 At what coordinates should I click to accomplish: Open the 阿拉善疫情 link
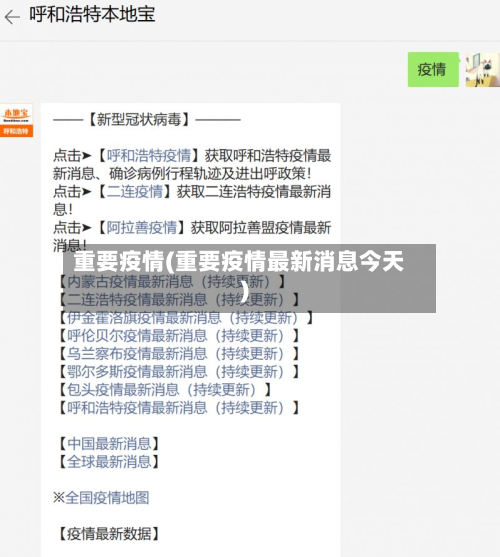tap(142, 227)
